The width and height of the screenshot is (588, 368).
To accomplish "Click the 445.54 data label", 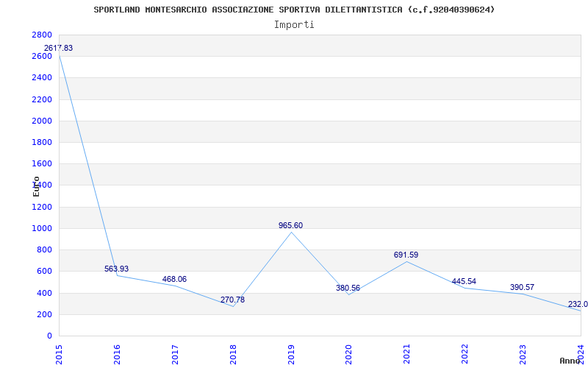I will [x=464, y=282].
